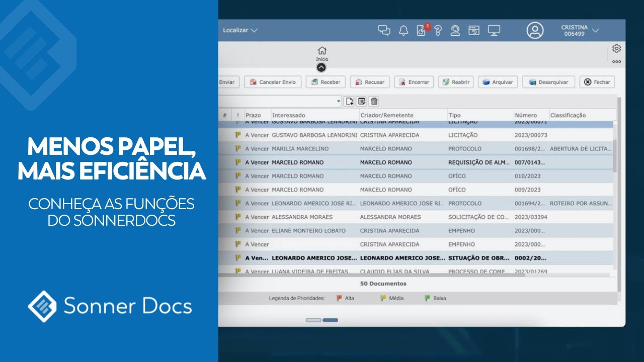Open the filter combo box arrow
Viewport: 644px width, 362px height.
tap(338, 102)
